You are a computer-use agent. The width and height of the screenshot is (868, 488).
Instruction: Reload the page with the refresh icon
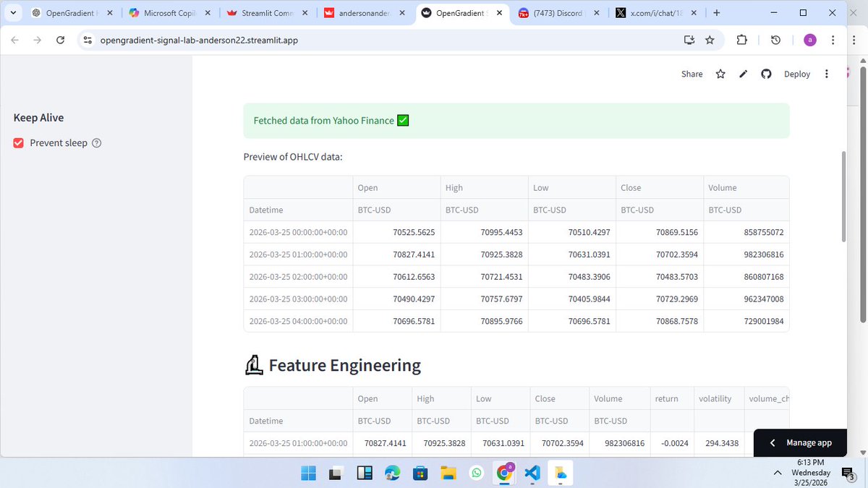(x=60, y=40)
